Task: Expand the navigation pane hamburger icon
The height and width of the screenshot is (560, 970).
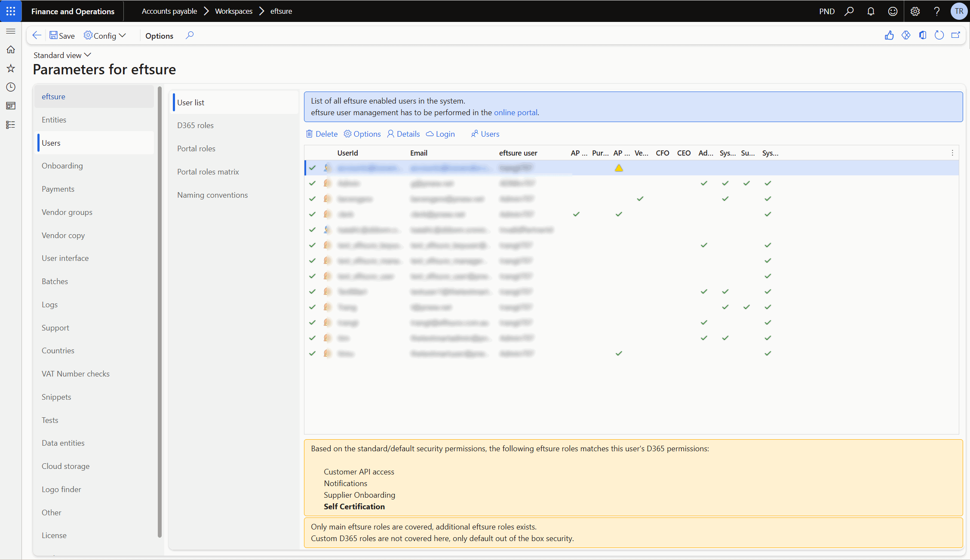Action: pos(11,31)
